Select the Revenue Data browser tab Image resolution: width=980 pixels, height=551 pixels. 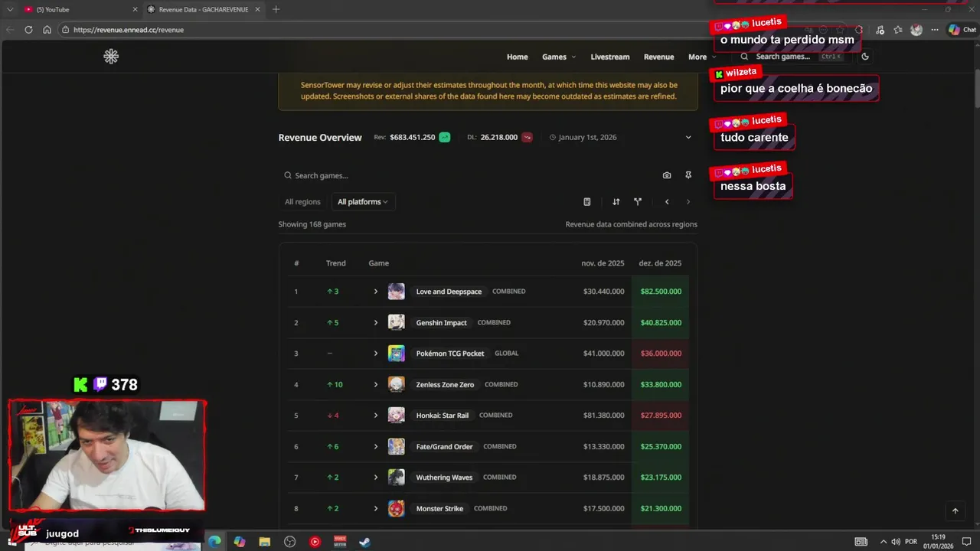coord(203,9)
